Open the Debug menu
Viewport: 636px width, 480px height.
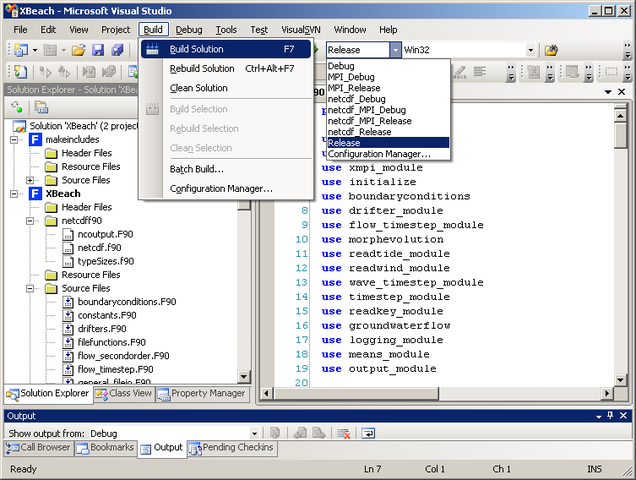point(189,30)
